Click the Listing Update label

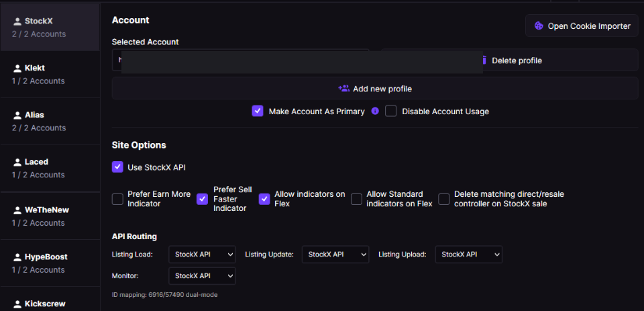coord(270,254)
